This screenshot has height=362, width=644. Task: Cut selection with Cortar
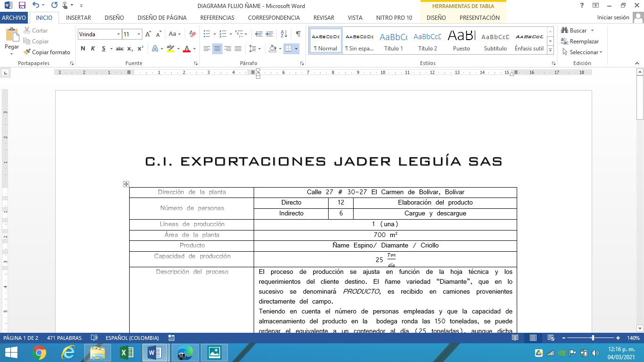[36, 31]
